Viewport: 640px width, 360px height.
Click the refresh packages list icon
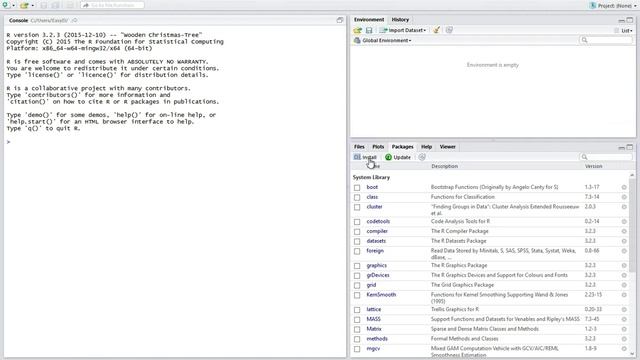click(422, 157)
